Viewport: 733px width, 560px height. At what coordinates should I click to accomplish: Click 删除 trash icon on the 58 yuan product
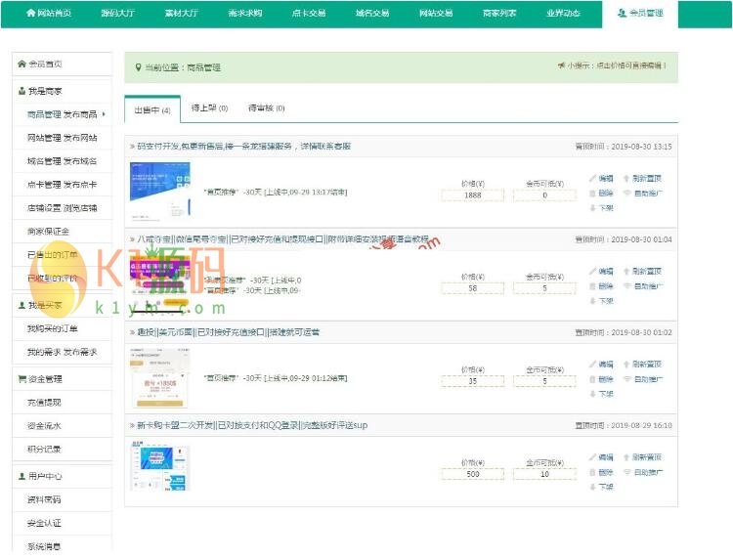coord(592,286)
